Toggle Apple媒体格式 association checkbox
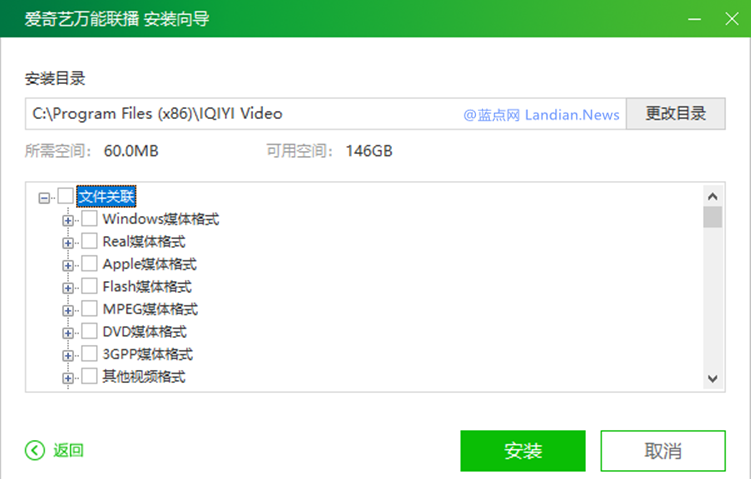 coord(90,263)
